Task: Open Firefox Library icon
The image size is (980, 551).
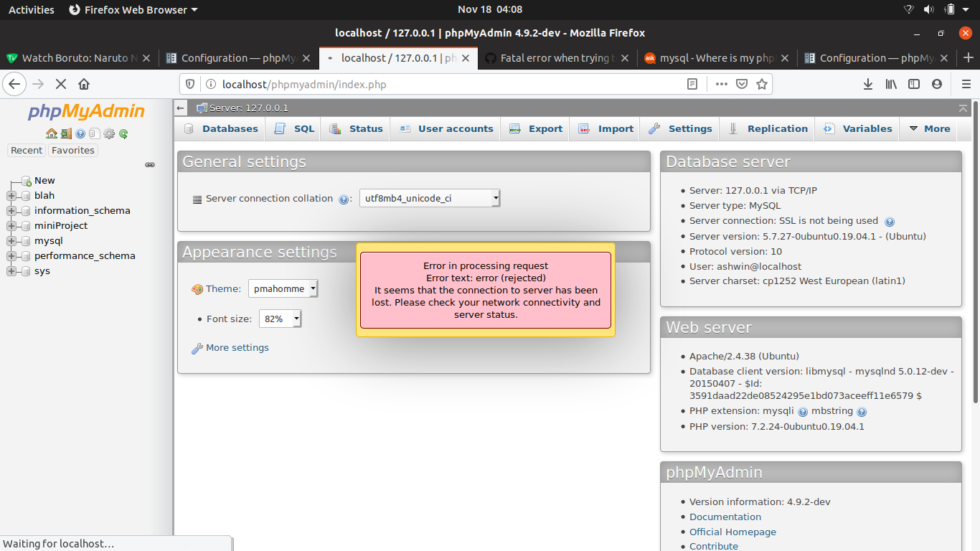Action: (x=891, y=84)
